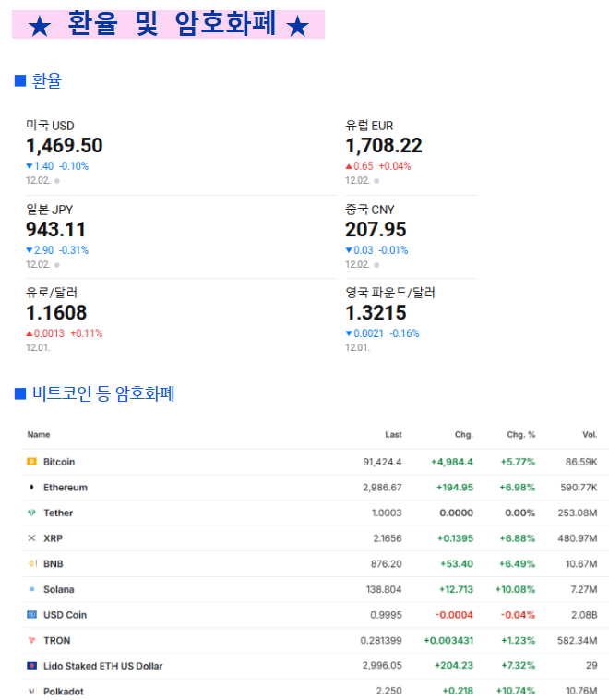The width and height of the screenshot is (609, 700).
Task: Open the 유럽 EUR exchange rate 1,708.22
Action: (x=384, y=146)
